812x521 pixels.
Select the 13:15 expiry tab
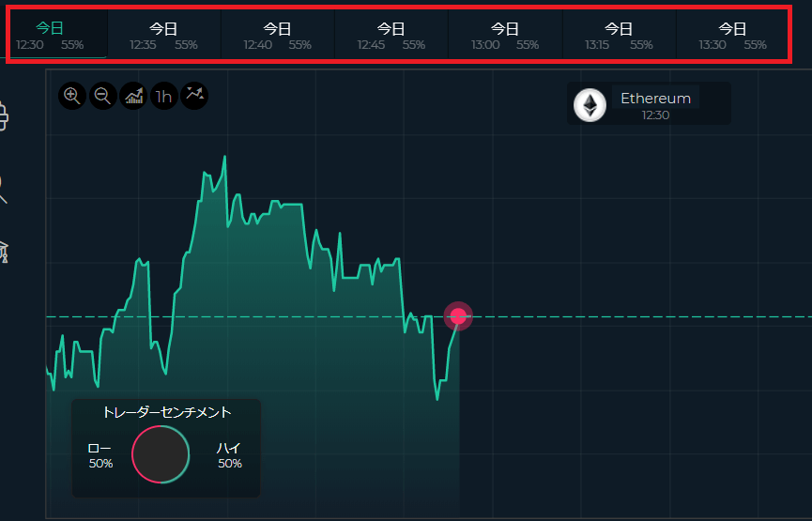620,36
